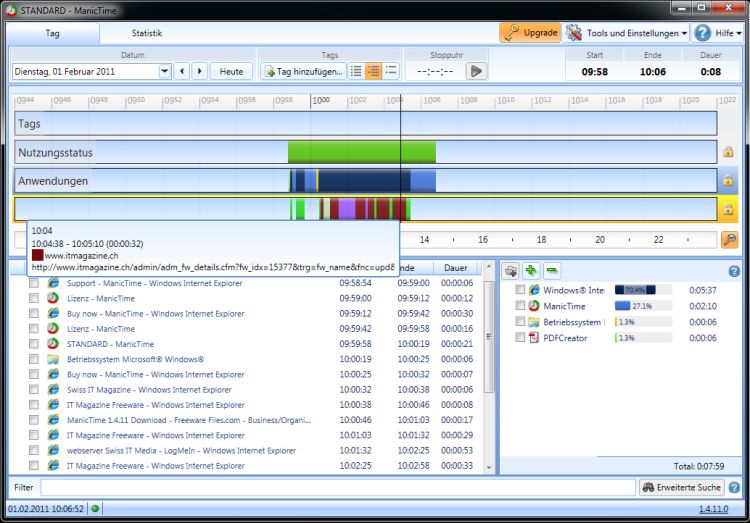Expand the Tools und Einstellungen menu
Image resolution: width=750 pixels, height=523 pixels.
coord(627,33)
